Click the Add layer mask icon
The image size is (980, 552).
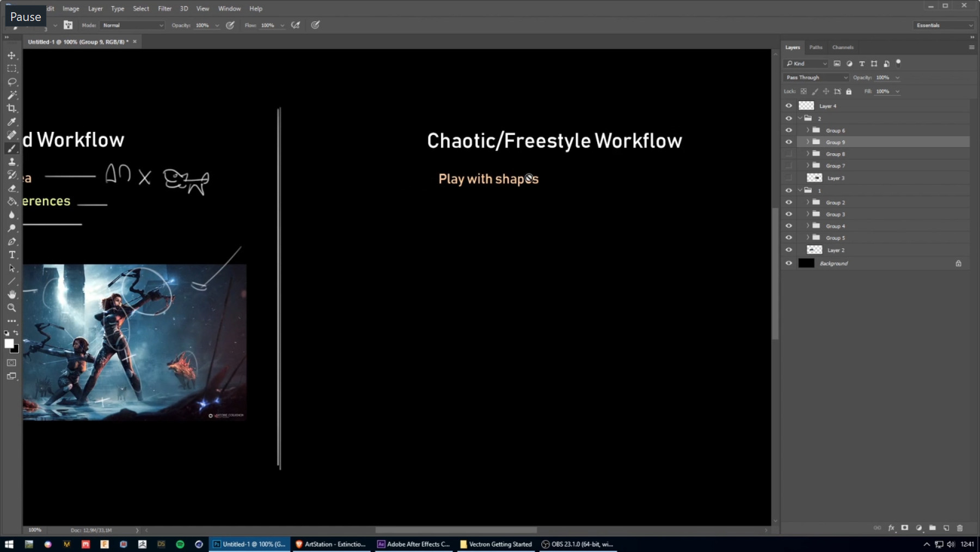coord(904,527)
